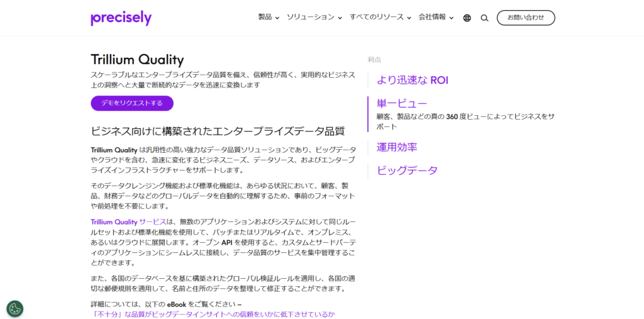Expand the ソリューション chevron arrow
Image resolution: width=644 pixels, height=319 pixels.
[340, 18]
